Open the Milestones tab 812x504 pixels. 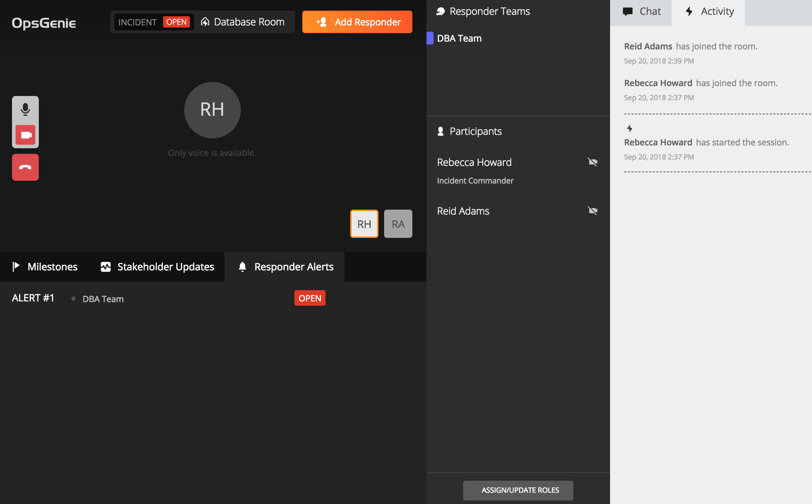[45, 267]
